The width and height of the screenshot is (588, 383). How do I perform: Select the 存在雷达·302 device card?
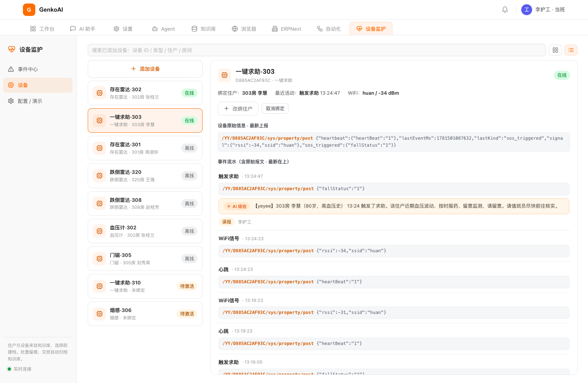[145, 93]
